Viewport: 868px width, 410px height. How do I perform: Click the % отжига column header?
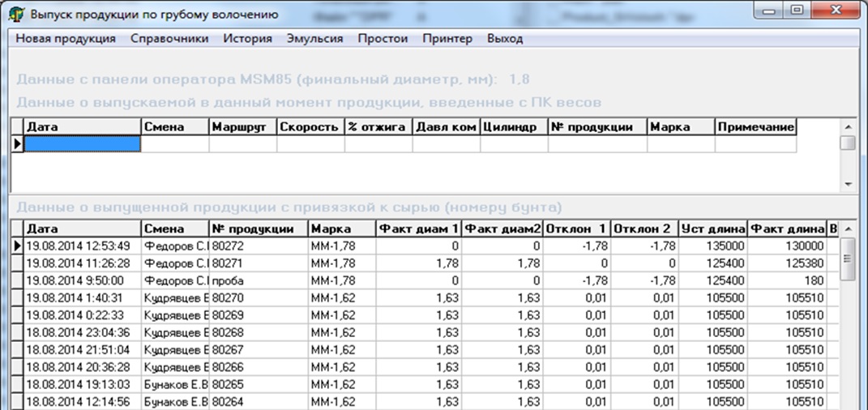(x=378, y=126)
